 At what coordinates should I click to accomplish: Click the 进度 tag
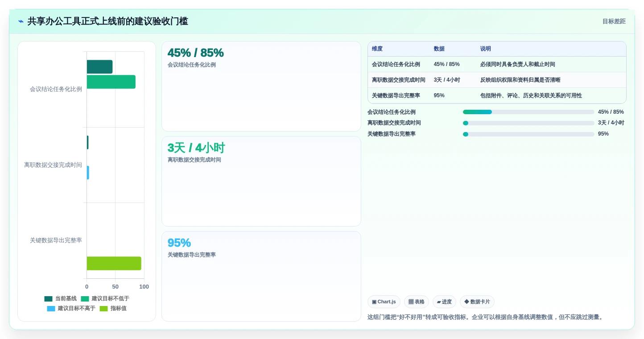444,302
